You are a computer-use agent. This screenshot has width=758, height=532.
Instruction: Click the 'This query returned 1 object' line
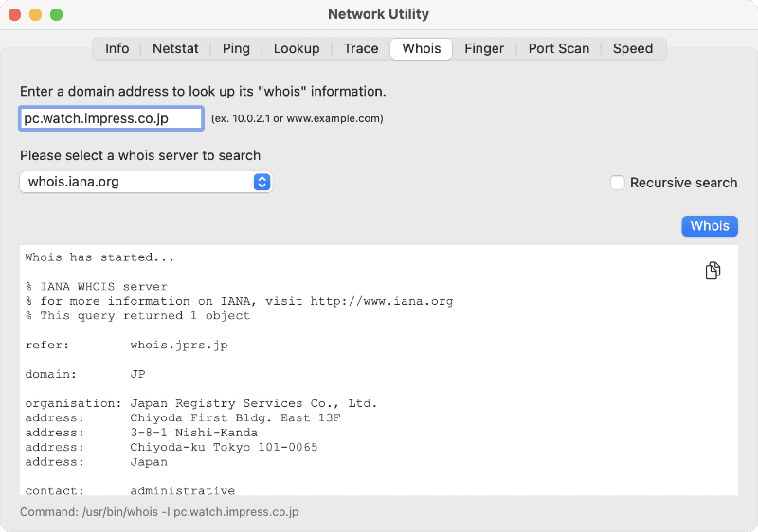[x=137, y=316]
